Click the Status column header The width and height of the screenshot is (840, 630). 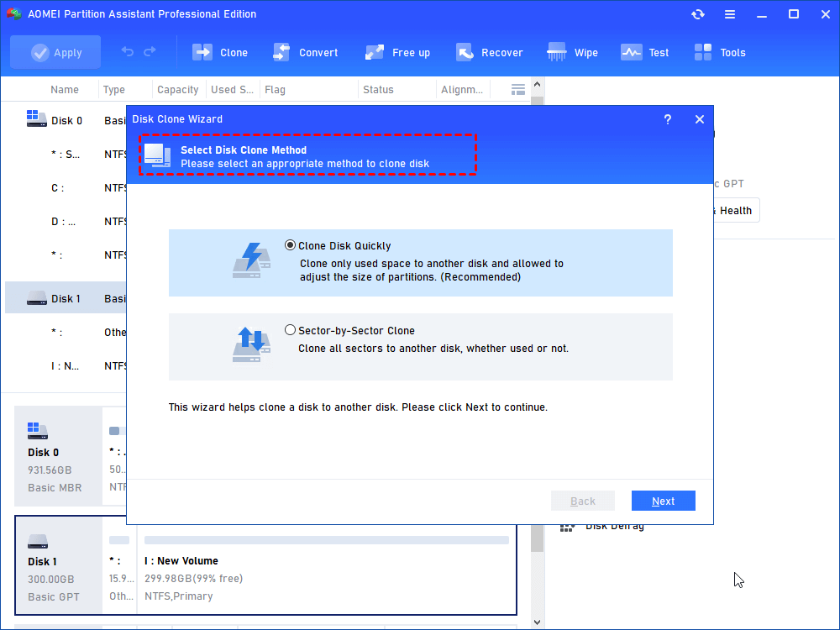[378, 90]
